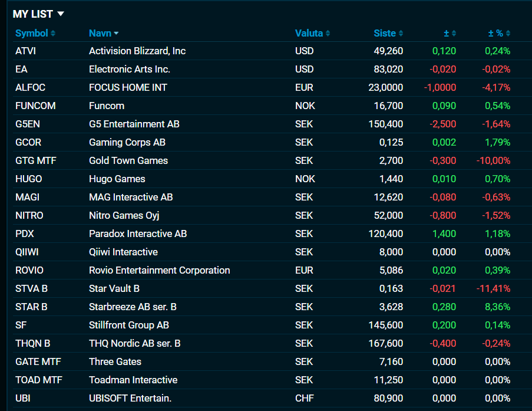Select THQ Nordic AB ser. B
The image size is (532, 411).
tap(134, 344)
